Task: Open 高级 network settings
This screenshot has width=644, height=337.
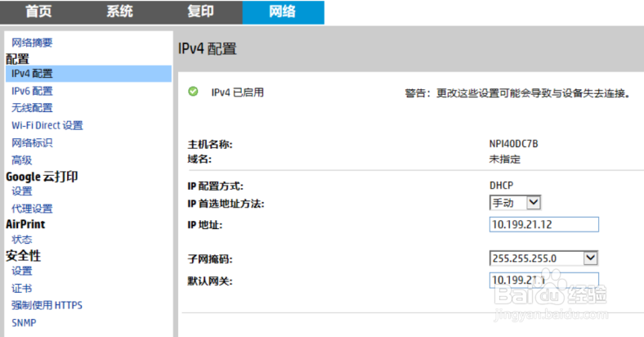Action: coord(22,160)
